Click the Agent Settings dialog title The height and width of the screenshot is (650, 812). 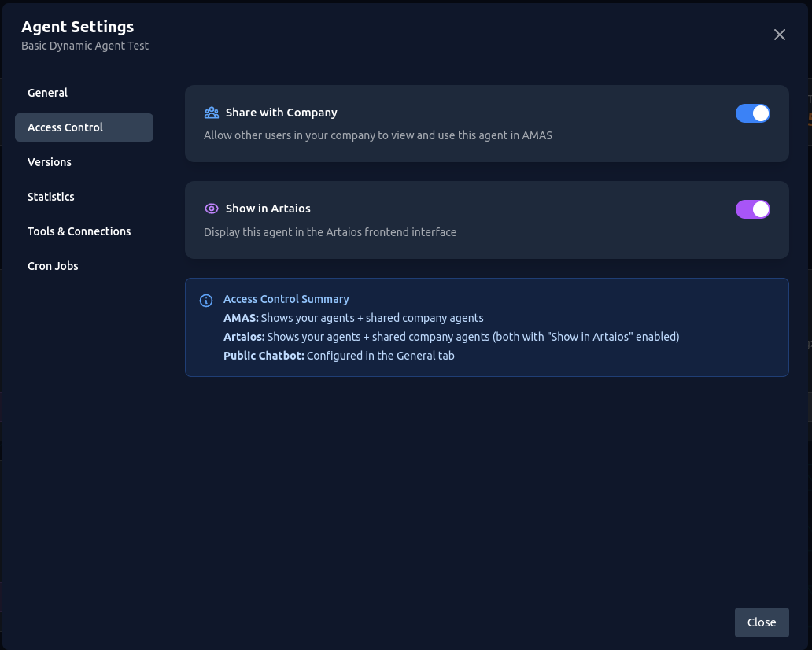[x=78, y=27]
